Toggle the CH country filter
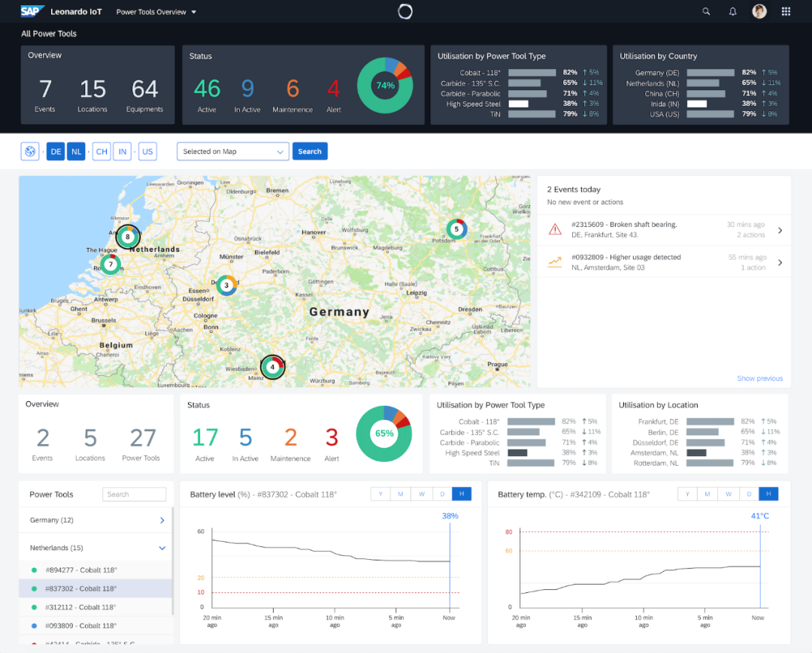This screenshot has width=812, height=653. (101, 151)
